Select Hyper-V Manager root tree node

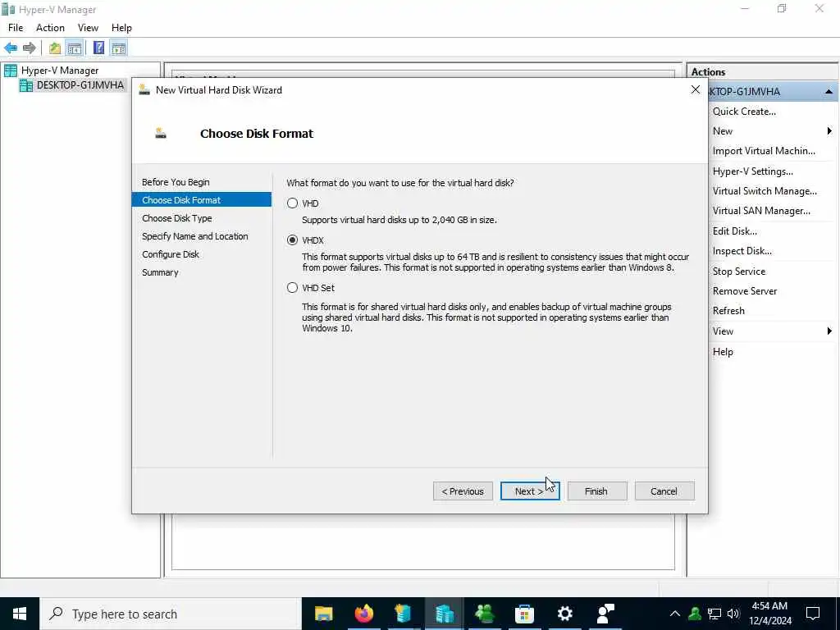60,71
